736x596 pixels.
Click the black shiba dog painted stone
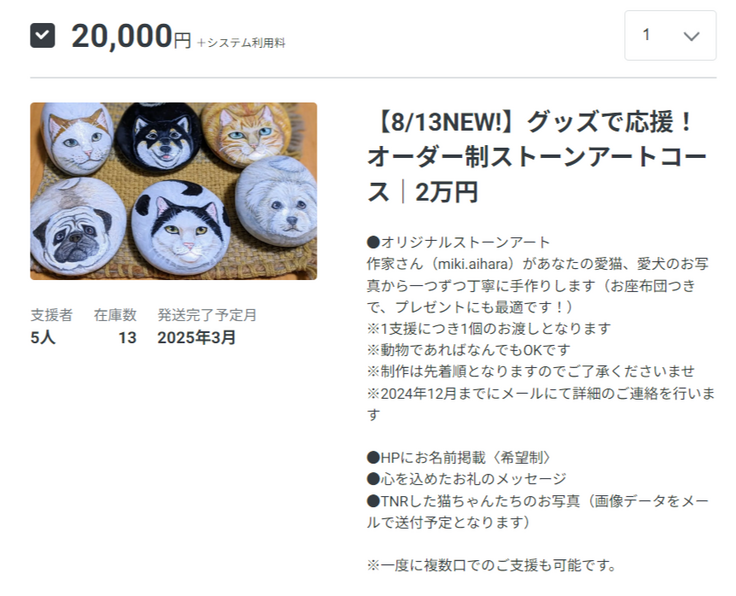coord(159,135)
